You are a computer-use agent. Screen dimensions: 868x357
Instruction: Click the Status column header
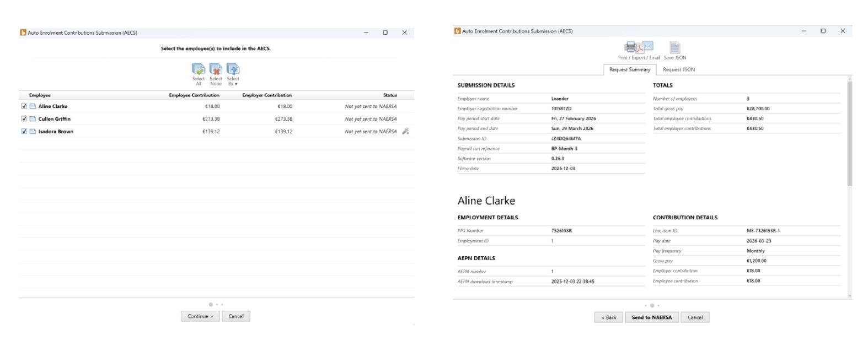tap(390, 95)
